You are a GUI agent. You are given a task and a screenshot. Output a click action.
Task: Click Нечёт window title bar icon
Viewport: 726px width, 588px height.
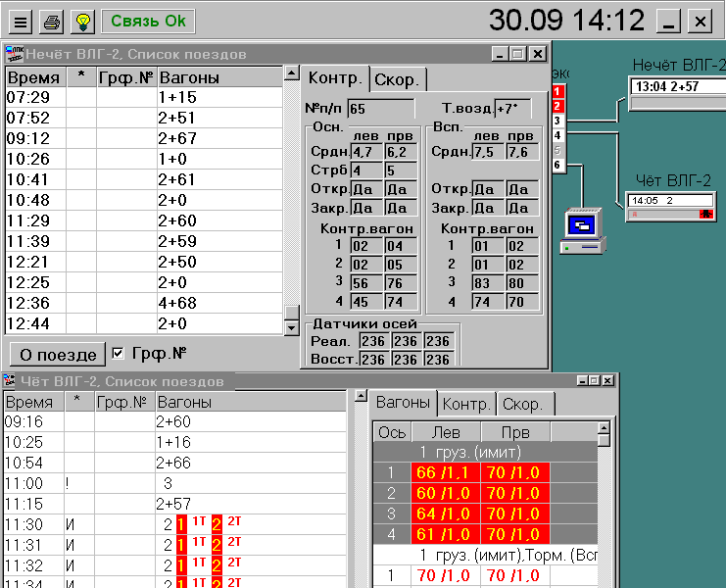point(15,54)
